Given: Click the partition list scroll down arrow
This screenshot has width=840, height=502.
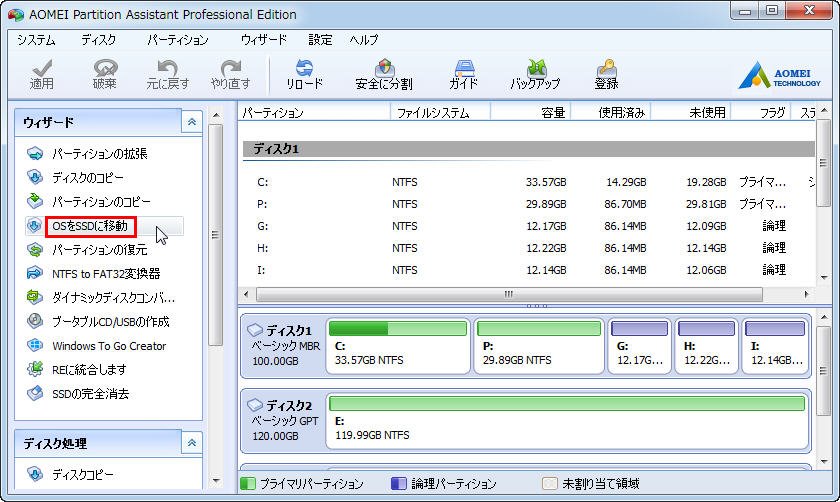Looking at the screenshot, I should 823,278.
